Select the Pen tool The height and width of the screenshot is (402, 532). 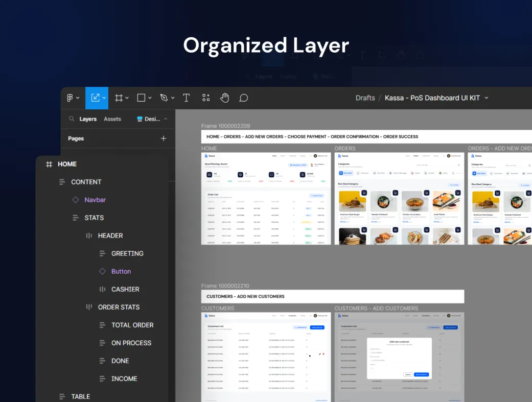pos(164,98)
